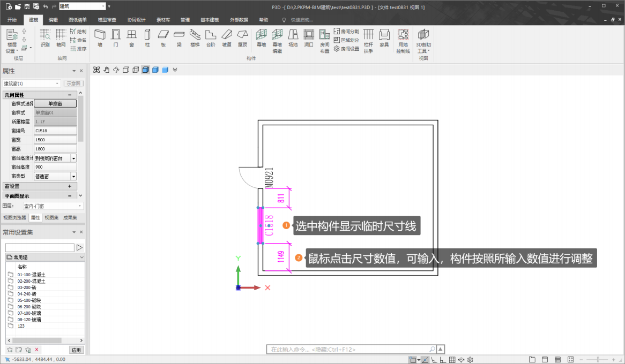This screenshot has height=364, width=625.
Task: Choose the 屋顶 (roof) tool
Action: coord(242,37)
